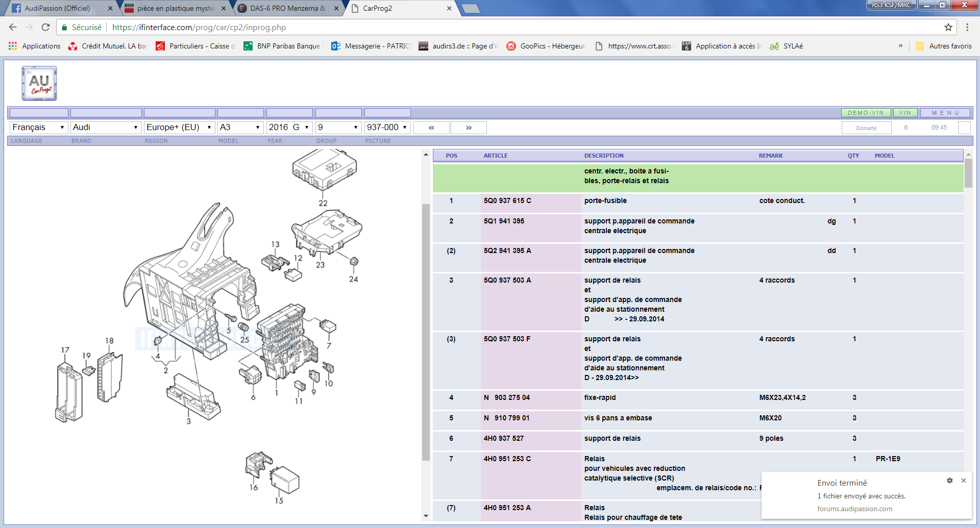Click the DEMO-VIN button
The height and width of the screenshot is (528, 980).
[x=866, y=113]
